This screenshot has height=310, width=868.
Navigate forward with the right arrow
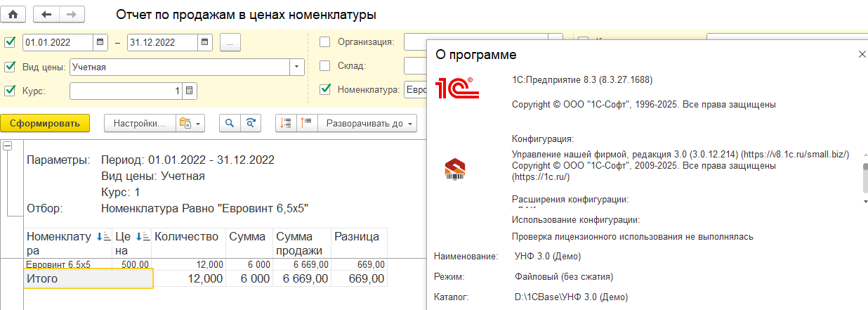[x=72, y=14]
